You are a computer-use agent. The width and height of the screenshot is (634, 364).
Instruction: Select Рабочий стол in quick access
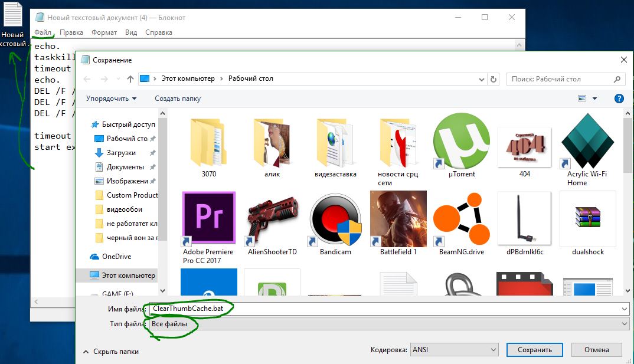point(125,139)
